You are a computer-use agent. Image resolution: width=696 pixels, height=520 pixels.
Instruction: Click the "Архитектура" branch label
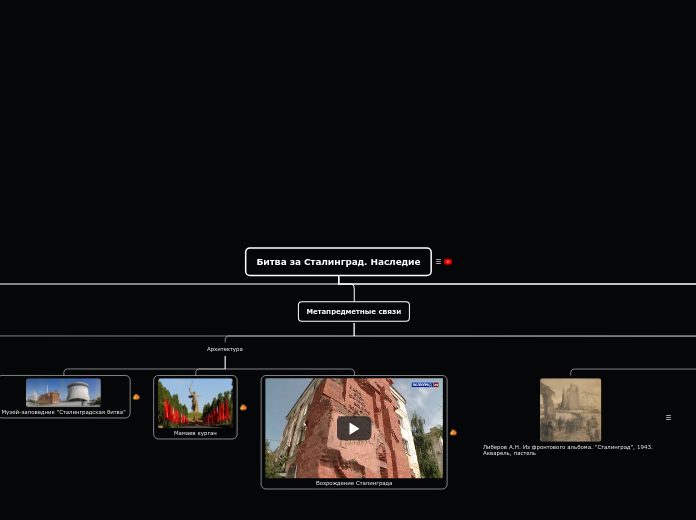[225, 349]
